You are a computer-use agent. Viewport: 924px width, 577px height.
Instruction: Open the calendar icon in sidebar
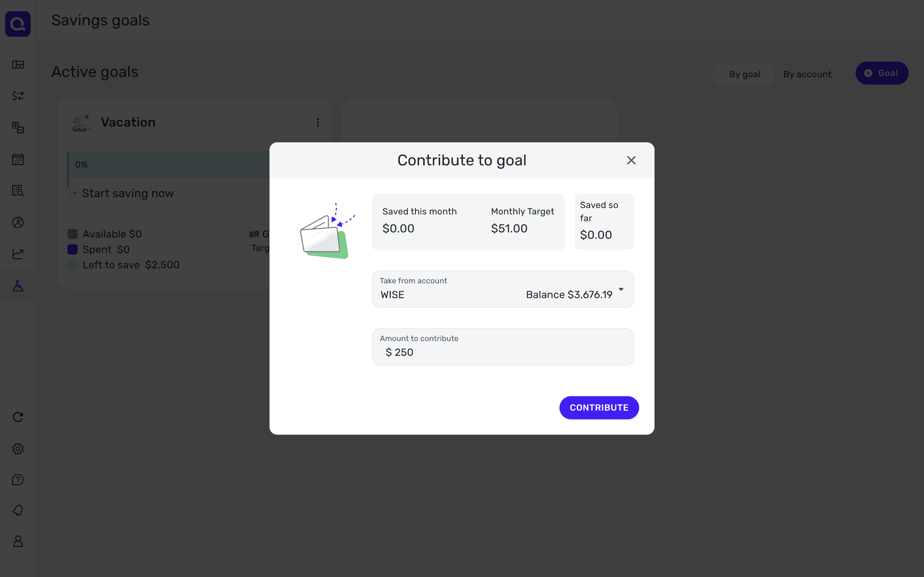point(18,159)
